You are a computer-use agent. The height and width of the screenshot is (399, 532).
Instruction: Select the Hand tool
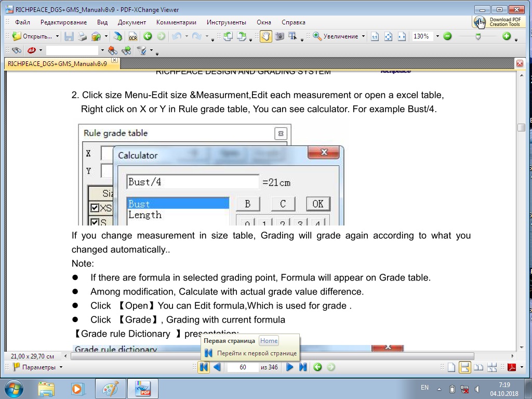pyautogui.click(x=265, y=36)
